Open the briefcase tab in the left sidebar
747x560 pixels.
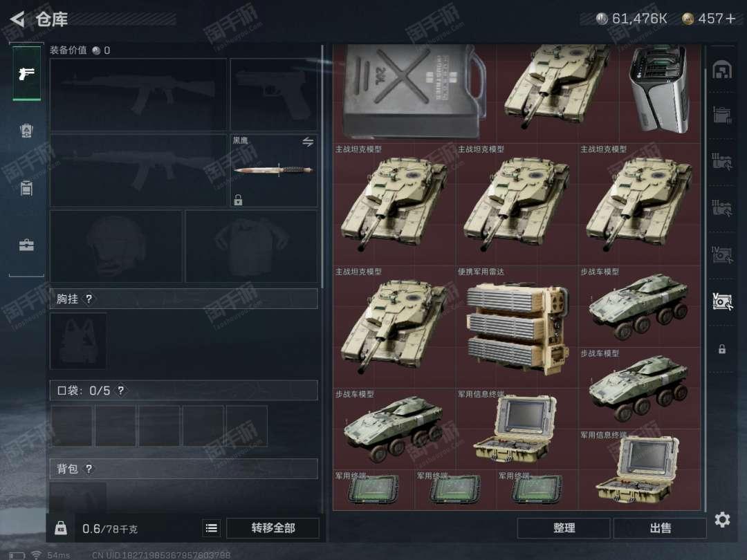click(27, 245)
